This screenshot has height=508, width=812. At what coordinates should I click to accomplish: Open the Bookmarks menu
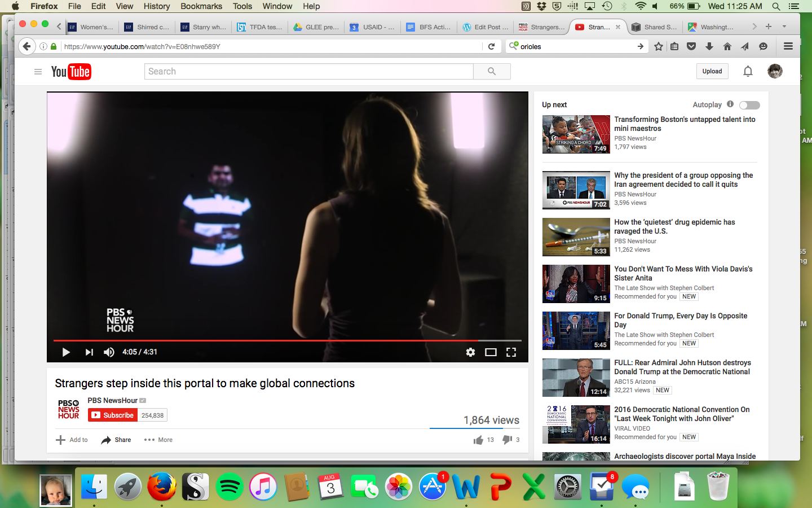point(201,6)
